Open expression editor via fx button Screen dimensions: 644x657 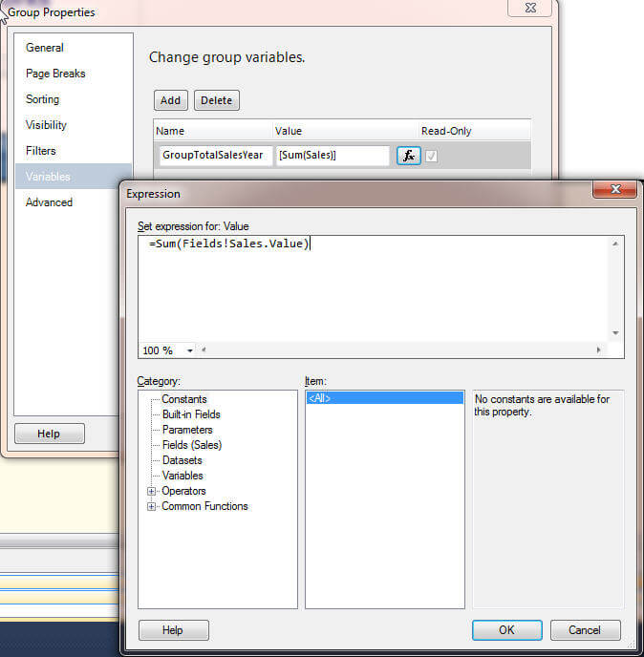(x=408, y=156)
